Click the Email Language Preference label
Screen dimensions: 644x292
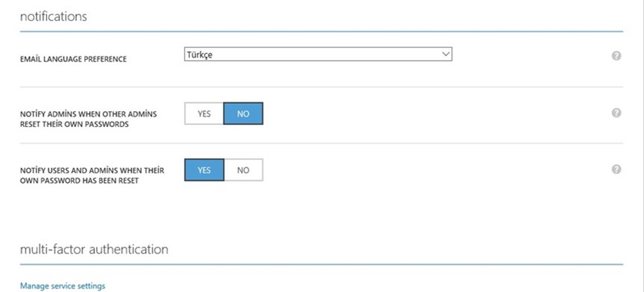[x=73, y=59]
